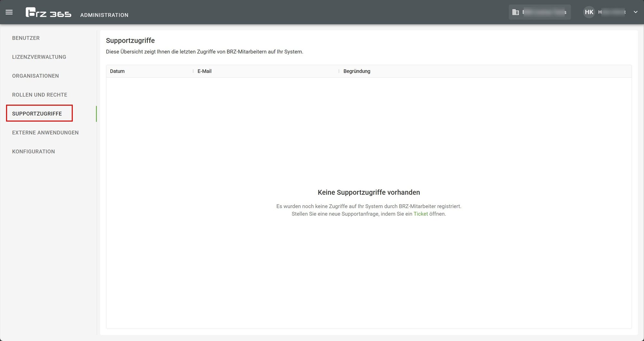Select Organisationen from sidebar

click(35, 76)
